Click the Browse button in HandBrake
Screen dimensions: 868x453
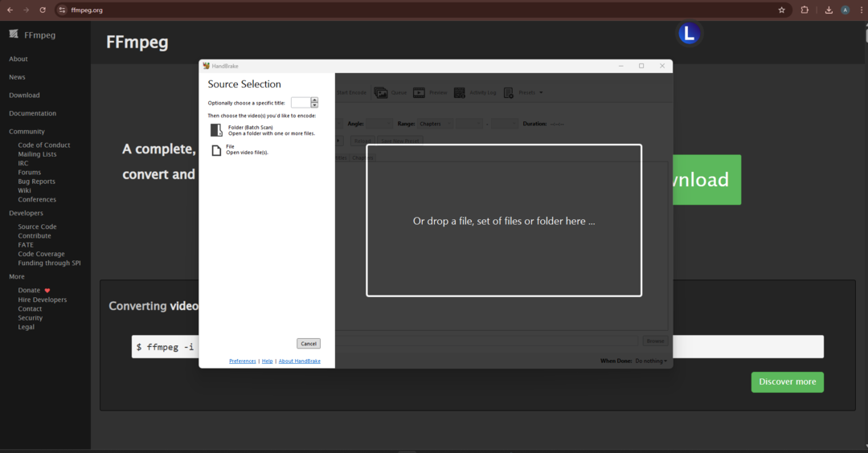(x=655, y=341)
